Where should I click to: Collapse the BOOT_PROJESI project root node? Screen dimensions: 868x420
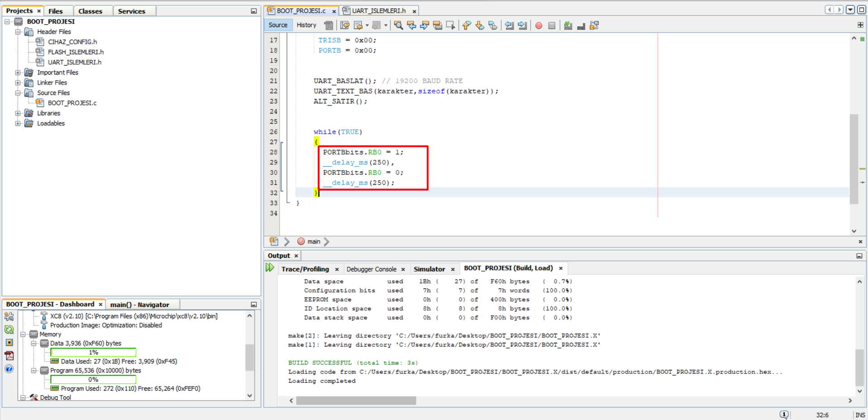pyautogui.click(x=7, y=22)
